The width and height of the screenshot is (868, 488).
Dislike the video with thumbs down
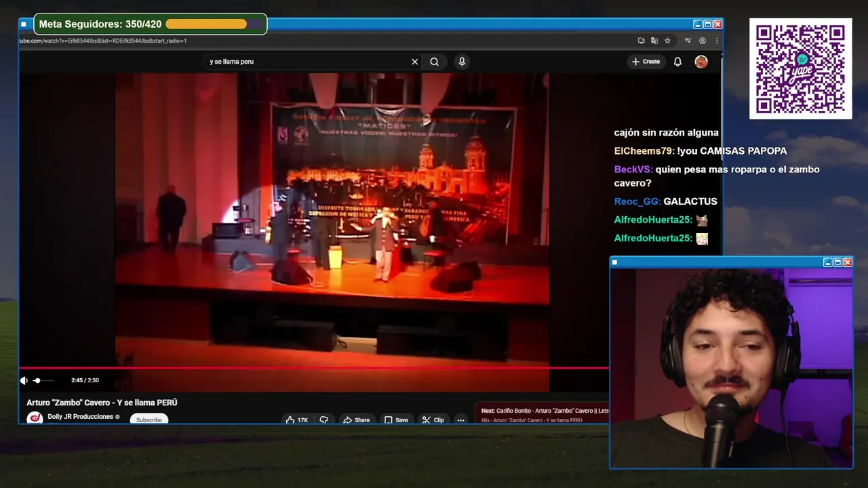324,420
